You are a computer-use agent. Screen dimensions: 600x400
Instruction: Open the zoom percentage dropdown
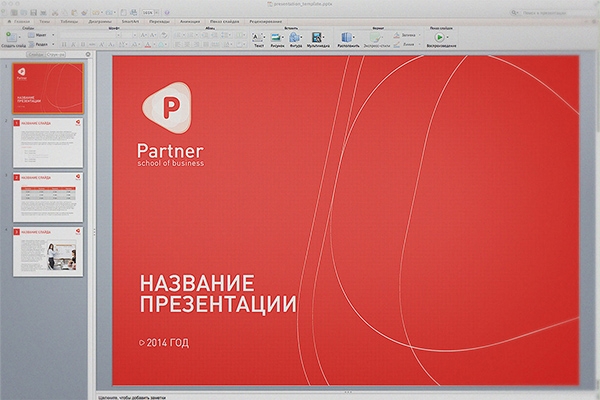[x=157, y=13]
